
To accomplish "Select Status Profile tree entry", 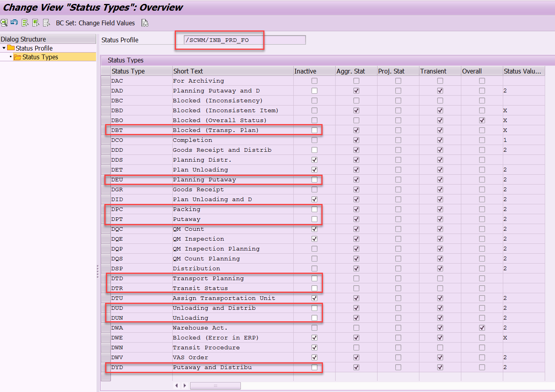I will (x=34, y=48).
